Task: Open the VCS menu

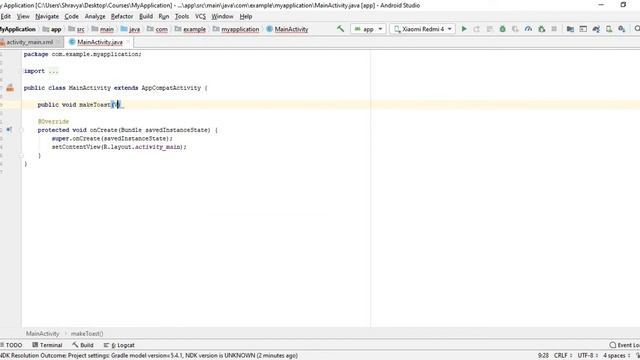Action: (200, 16)
